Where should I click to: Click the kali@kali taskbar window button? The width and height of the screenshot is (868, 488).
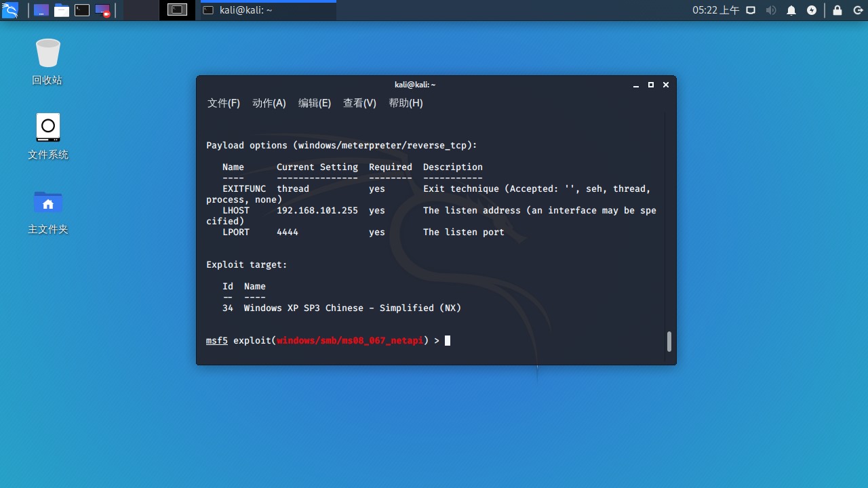click(x=268, y=10)
